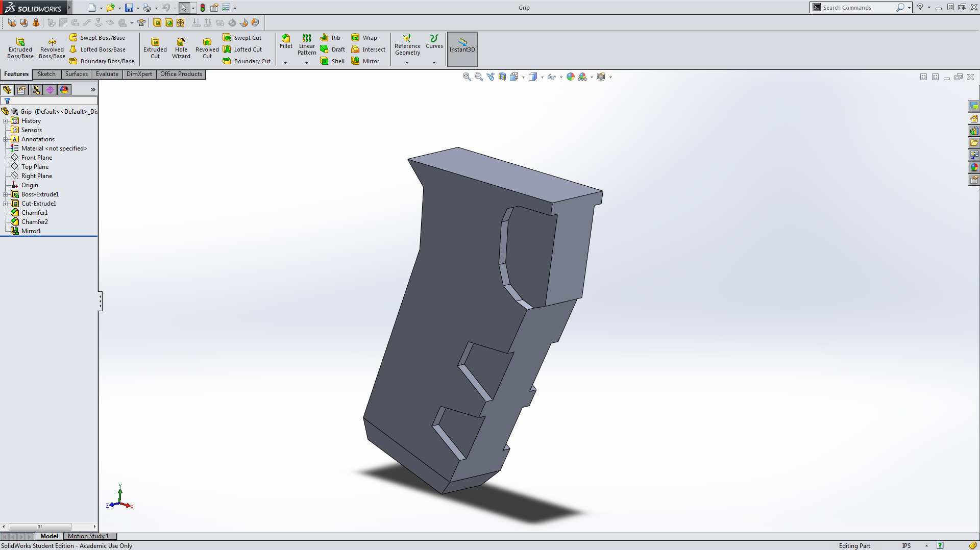The width and height of the screenshot is (980, 550).
Task: Select Chamfer2 in the feature tree
Action: click(35, 222)
